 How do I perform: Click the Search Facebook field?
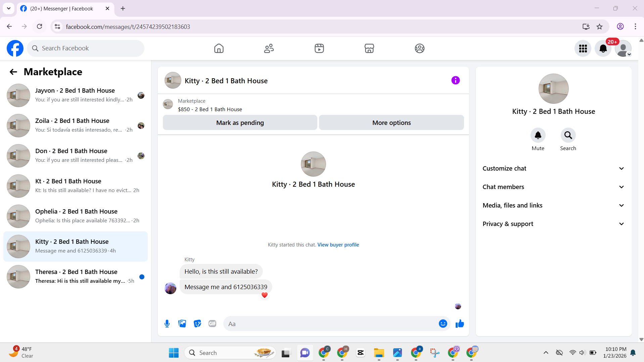pyautogui.click(x=86, y=48)
